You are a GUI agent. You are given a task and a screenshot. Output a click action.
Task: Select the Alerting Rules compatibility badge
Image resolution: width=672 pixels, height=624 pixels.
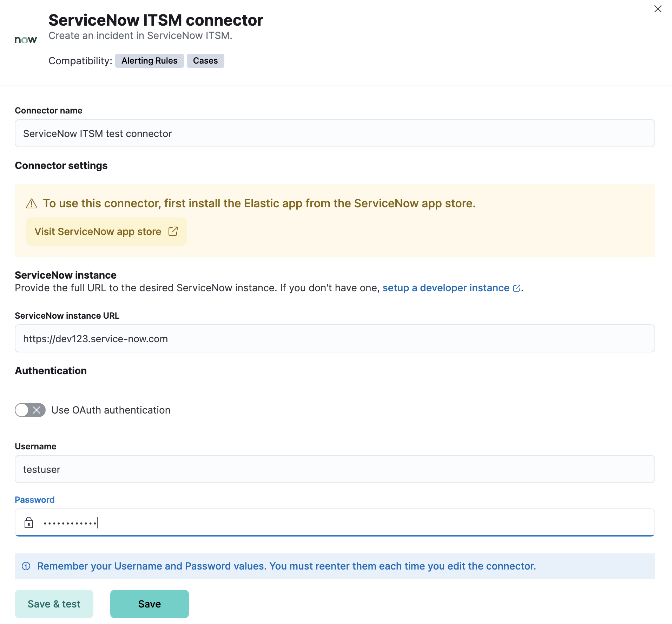[149, 60]
